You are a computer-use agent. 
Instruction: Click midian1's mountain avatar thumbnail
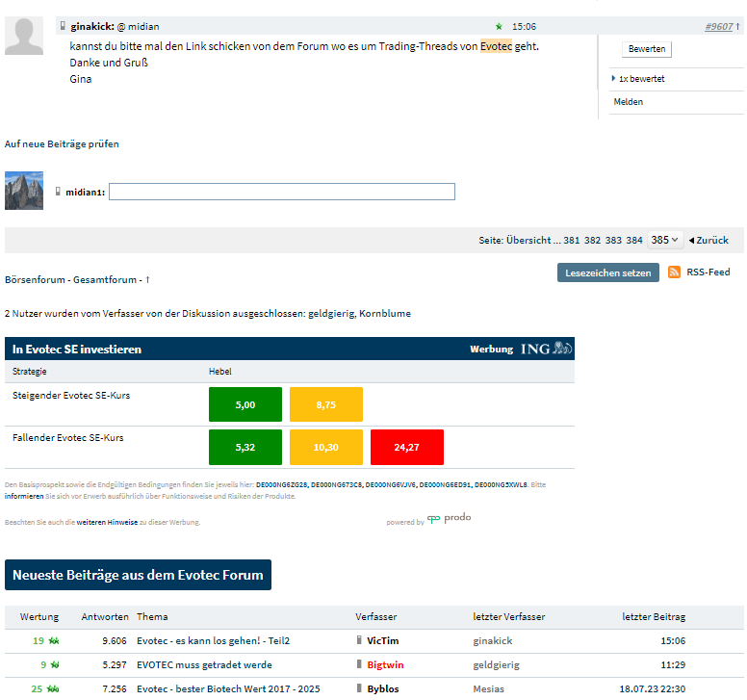click(24, 191)
